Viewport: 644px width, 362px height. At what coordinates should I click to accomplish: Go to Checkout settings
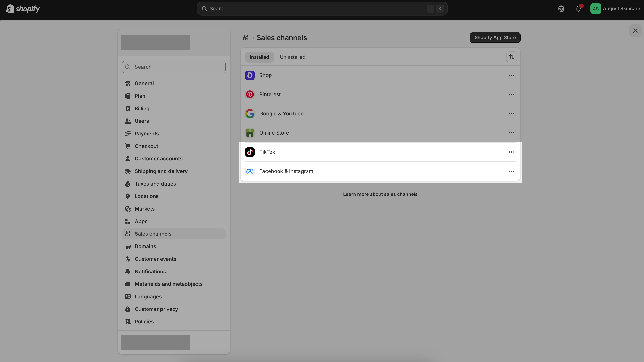pos(174,146)
